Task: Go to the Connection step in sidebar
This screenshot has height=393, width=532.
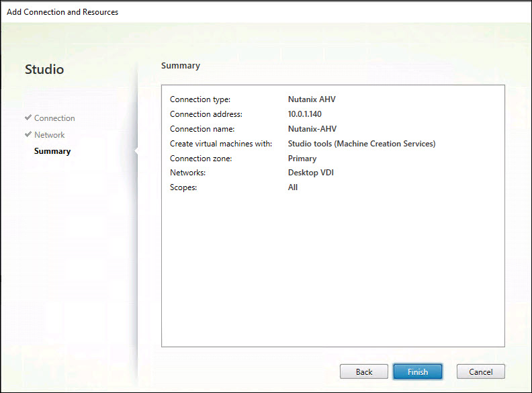Action: (54, 118)
